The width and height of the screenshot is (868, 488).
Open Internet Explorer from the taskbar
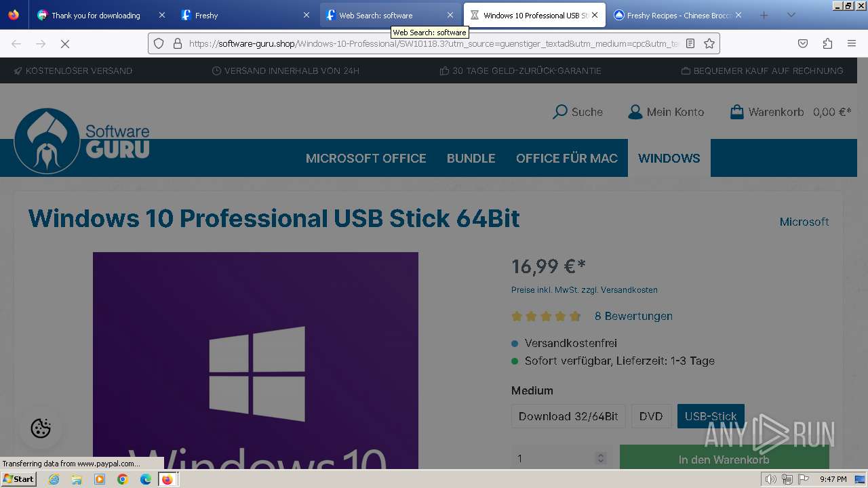tap(54, 479)
